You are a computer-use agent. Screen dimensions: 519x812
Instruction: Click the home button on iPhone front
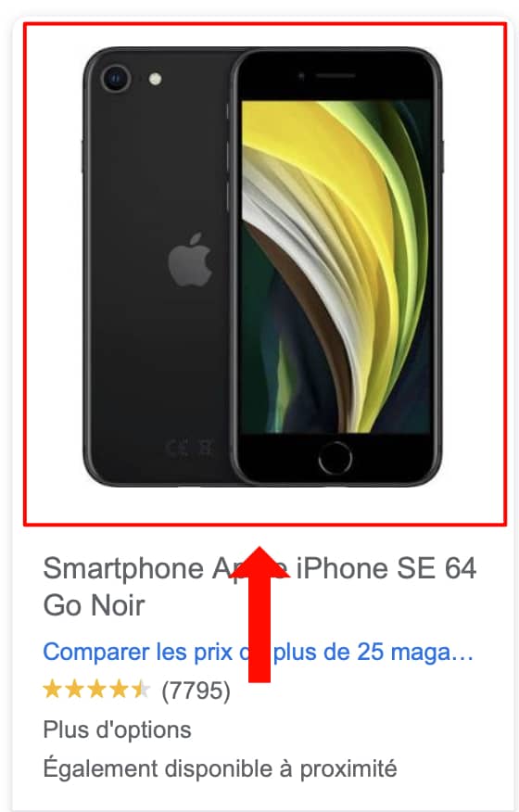335,459
